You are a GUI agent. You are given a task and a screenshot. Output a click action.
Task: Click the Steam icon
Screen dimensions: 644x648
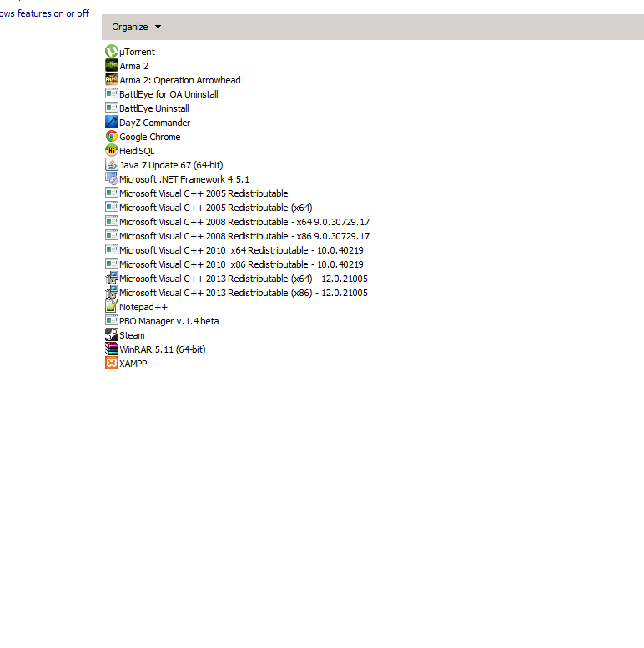112,334
